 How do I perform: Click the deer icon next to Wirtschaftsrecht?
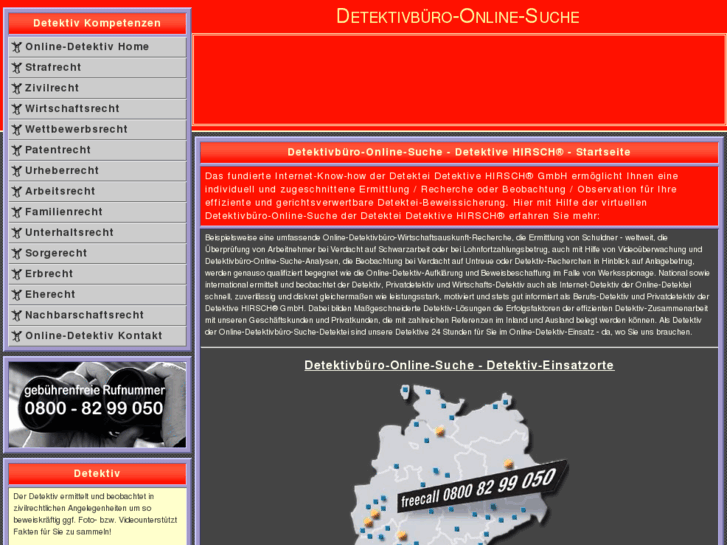[17, 109]
